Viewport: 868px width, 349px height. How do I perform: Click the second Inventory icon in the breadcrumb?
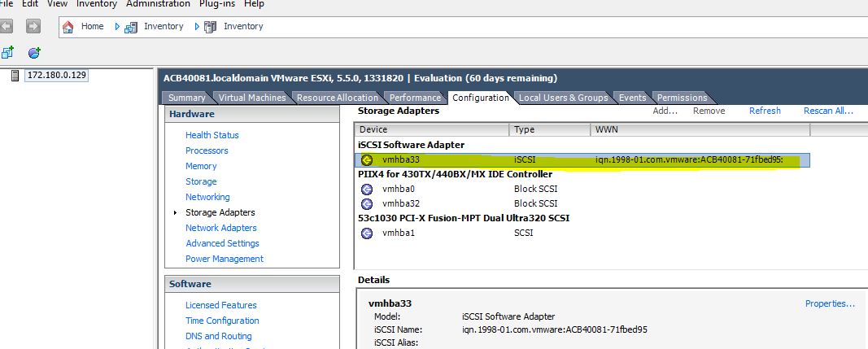(211, 27)
